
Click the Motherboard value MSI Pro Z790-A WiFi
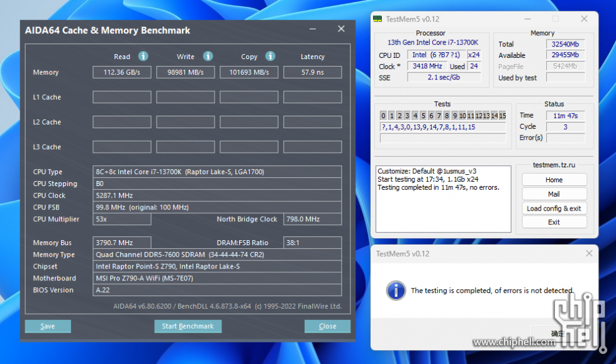(217, 278)
